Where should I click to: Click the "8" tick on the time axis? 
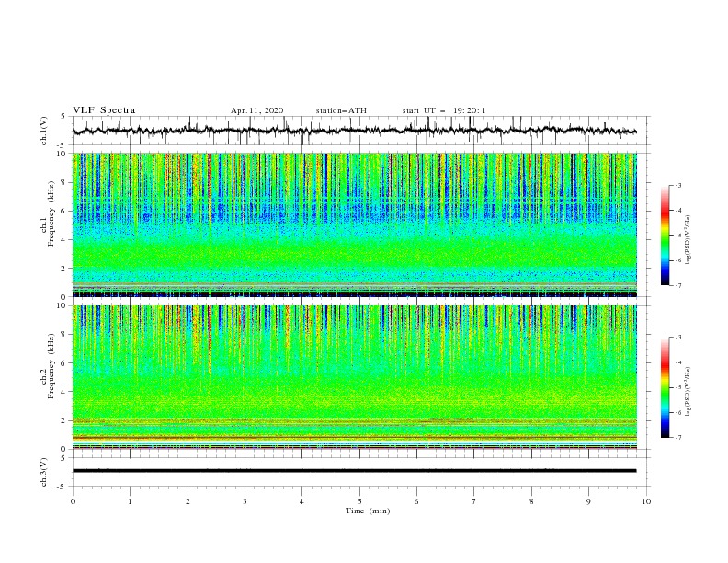531,501
